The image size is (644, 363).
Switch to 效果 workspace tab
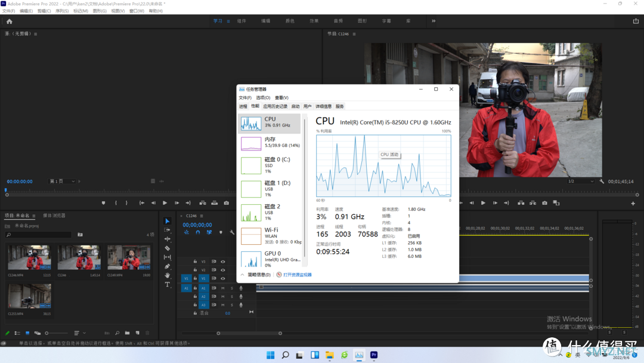pyautogui.click(x=314, y=21)
